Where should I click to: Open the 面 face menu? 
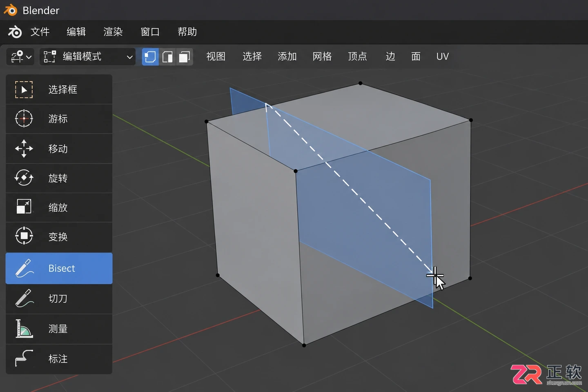[416, 56]
